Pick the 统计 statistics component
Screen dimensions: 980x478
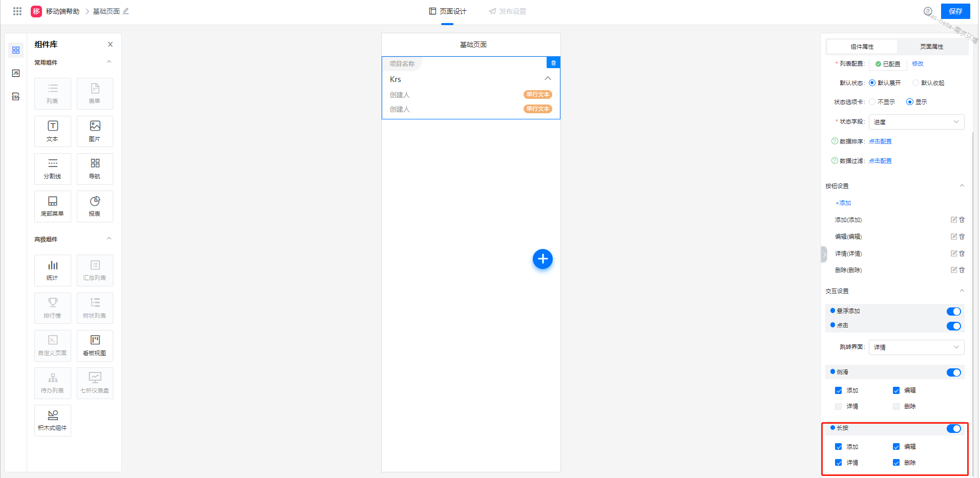point(53,271)
